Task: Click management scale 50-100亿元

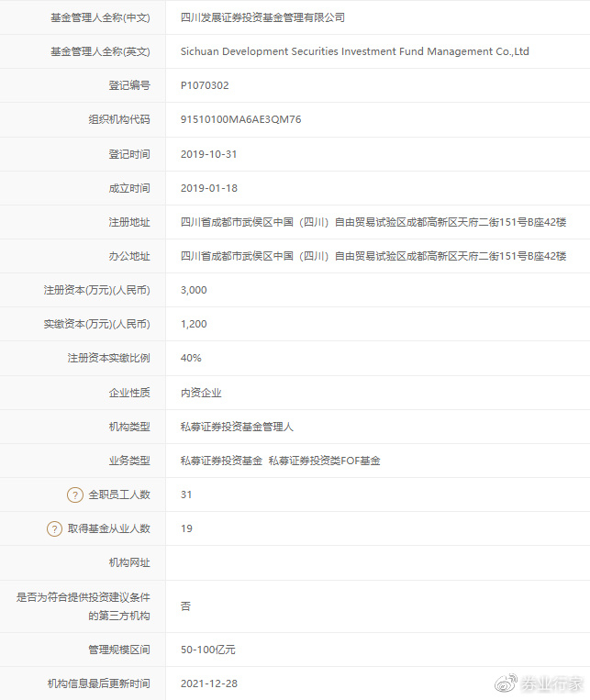Action: tap(207, 650)
